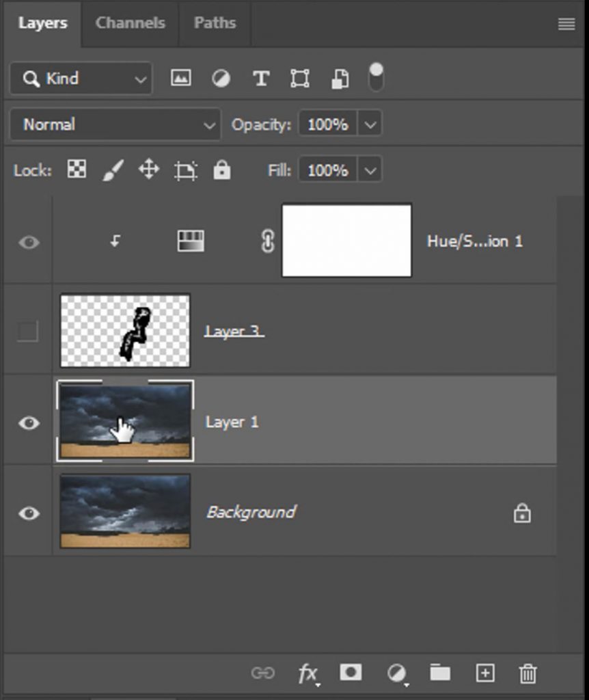Switch to the Channels tab
The image size is (589, 700).
tap(130, 23)
